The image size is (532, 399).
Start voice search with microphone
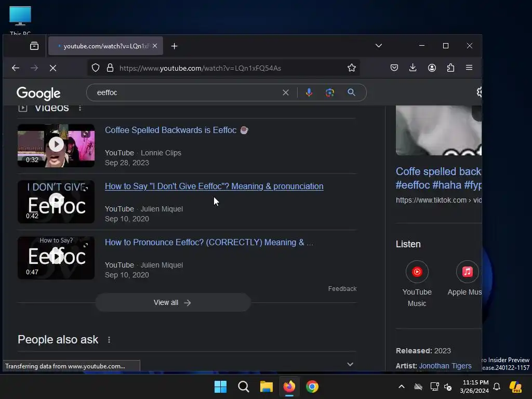tap(309, 92)
